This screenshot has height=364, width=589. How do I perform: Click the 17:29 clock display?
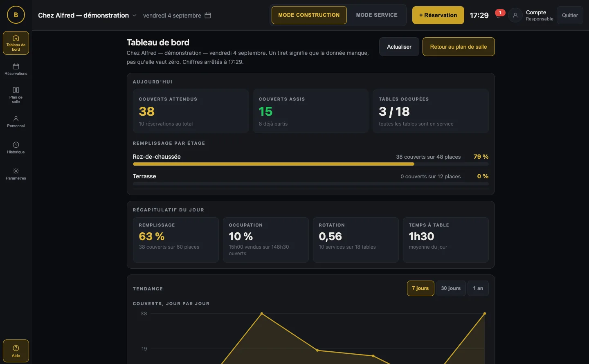point(479,15)
